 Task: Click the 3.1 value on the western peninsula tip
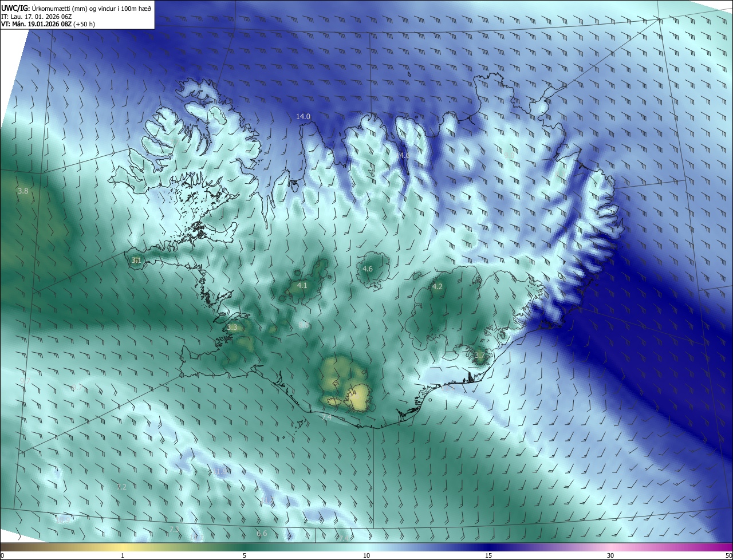pyautogui.click(x=136, y=260)
